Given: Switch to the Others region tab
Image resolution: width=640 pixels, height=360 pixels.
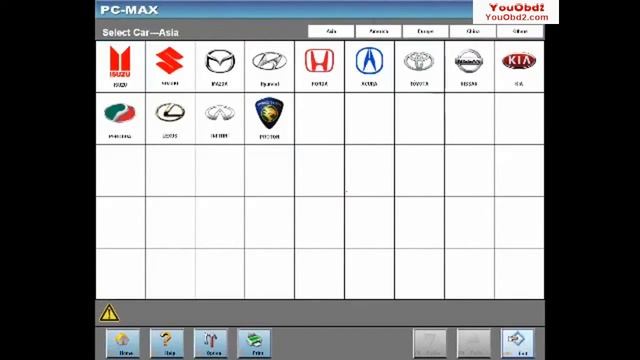Looking at the screenshot, I should point(520,31).
